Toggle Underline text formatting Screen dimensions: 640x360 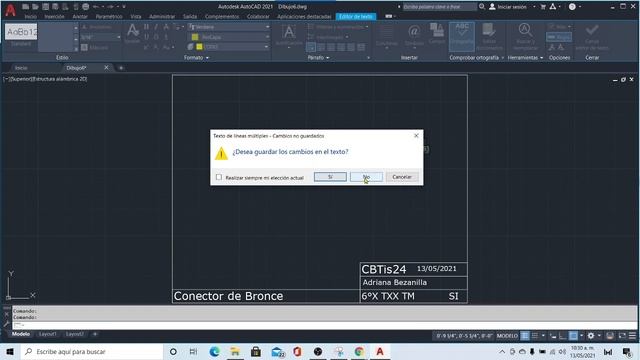(146, 37)
